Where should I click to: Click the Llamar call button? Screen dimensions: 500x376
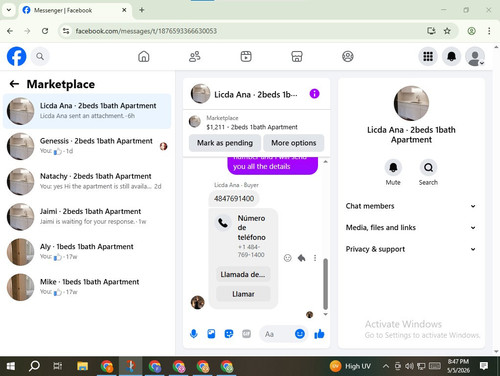pyautogui.click(x=243, y=294)
